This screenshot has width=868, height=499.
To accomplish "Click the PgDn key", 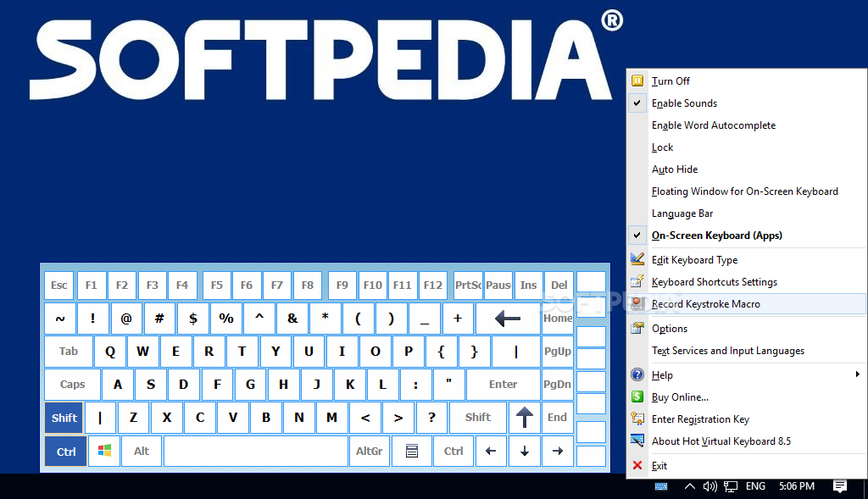I will [557, 385].
